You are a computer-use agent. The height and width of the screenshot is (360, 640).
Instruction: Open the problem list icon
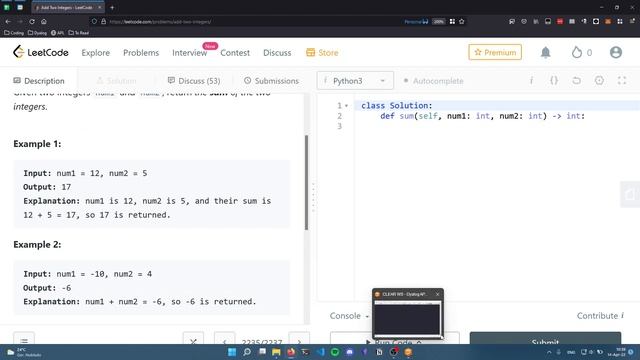[24, 339]
